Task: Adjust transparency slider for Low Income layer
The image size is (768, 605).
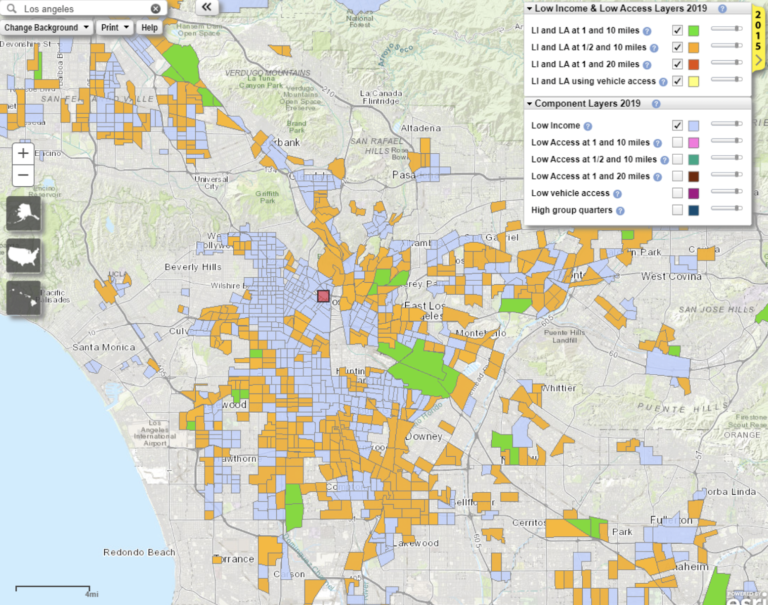Action: click(727, 124)
